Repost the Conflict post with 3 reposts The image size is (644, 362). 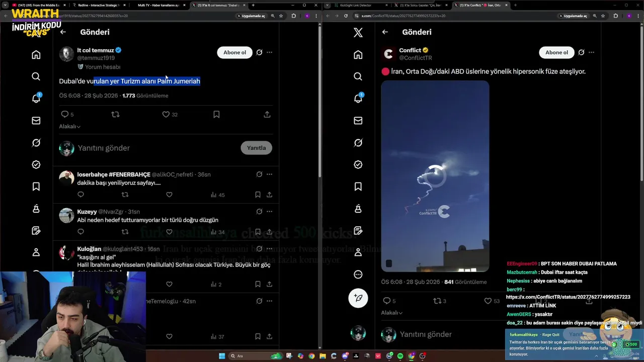pos(437,301)
